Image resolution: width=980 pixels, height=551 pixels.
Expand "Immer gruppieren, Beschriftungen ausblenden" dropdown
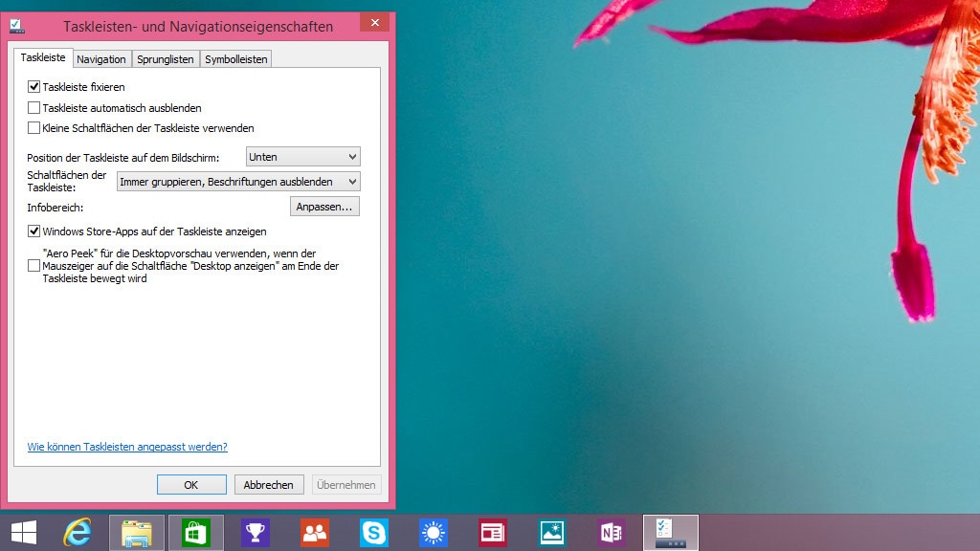(x=237, y=182)
